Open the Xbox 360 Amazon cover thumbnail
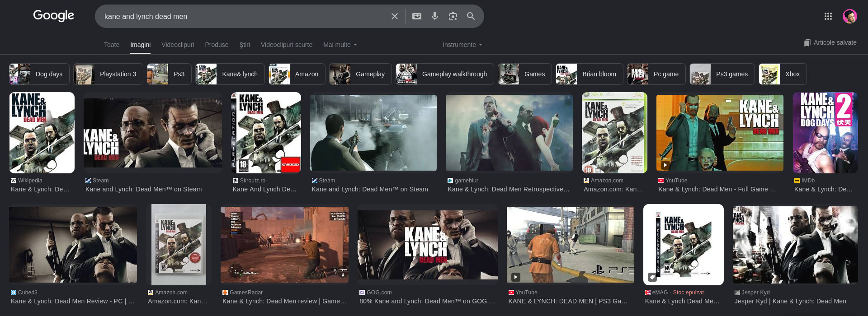Viewport: 868px width, 316px height. tap(614, 133)
